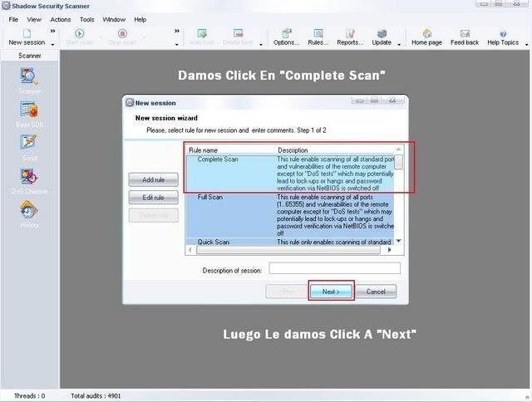The height and width of the screenshot is (402, 532).
Task: Open the View menu
Action: pos(34,20)
